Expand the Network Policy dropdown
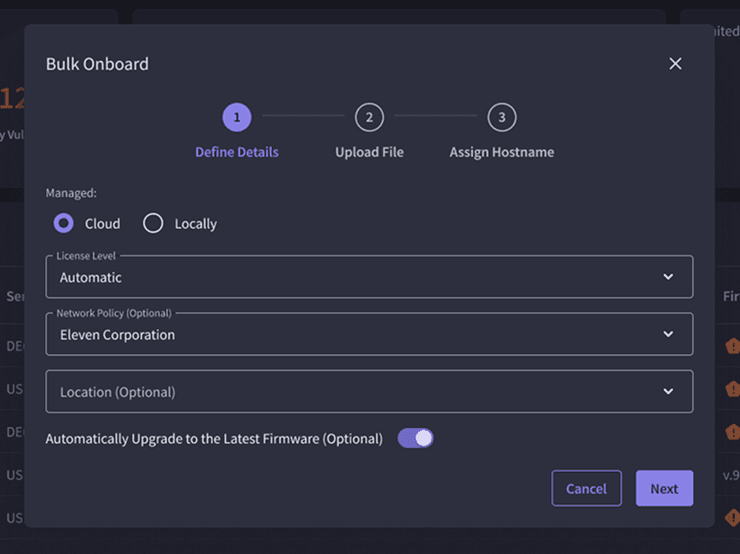Screen dimensions: 740x554 click(369, 335)
